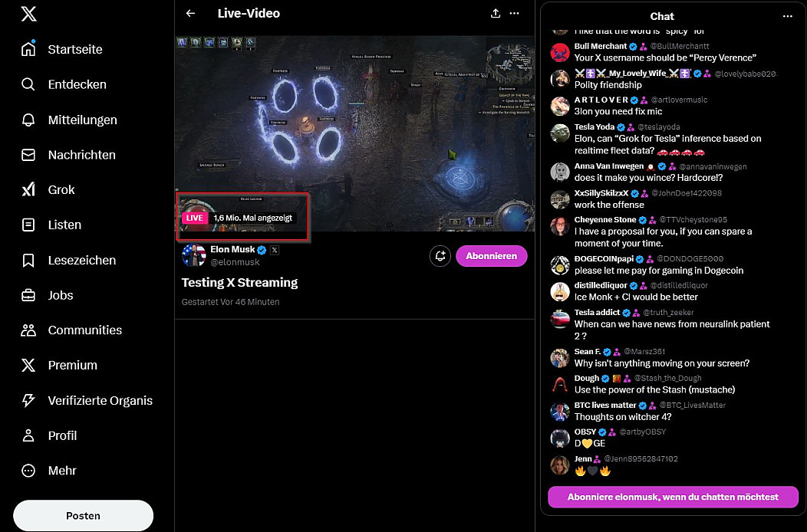Open the Chat panel's three-dot options menu
Viewport: 807px width, 532px height.
[787, 16]
